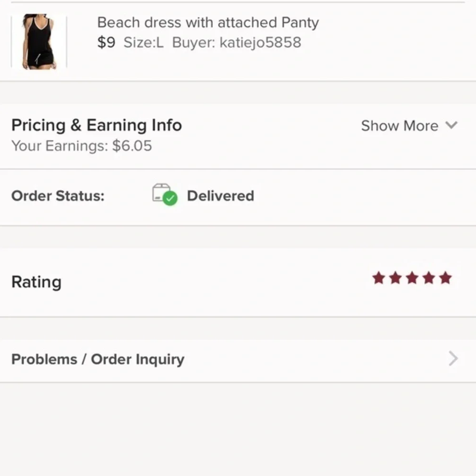Click the five-star rating control

click(413, 278)
